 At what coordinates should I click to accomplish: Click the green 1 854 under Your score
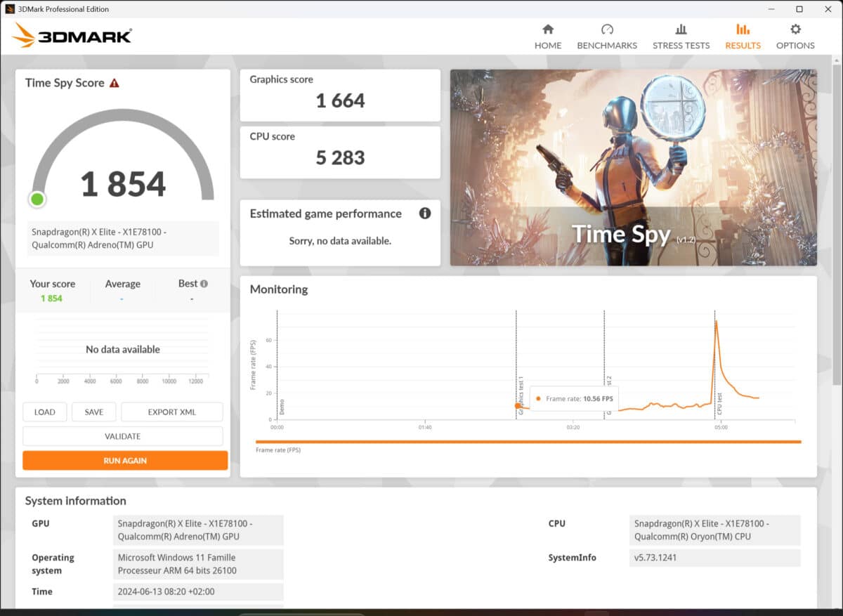click(51, 299)
